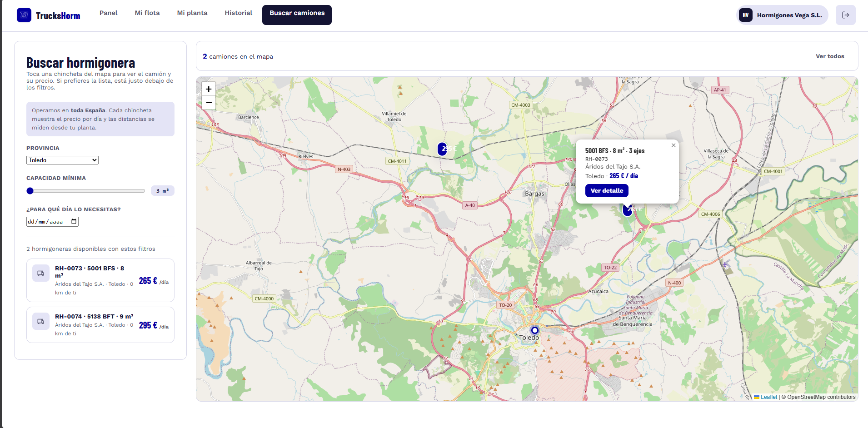The image size is (868, 428).
Task: Open the Mi flota tab
Action: click(x=147, y=13)
